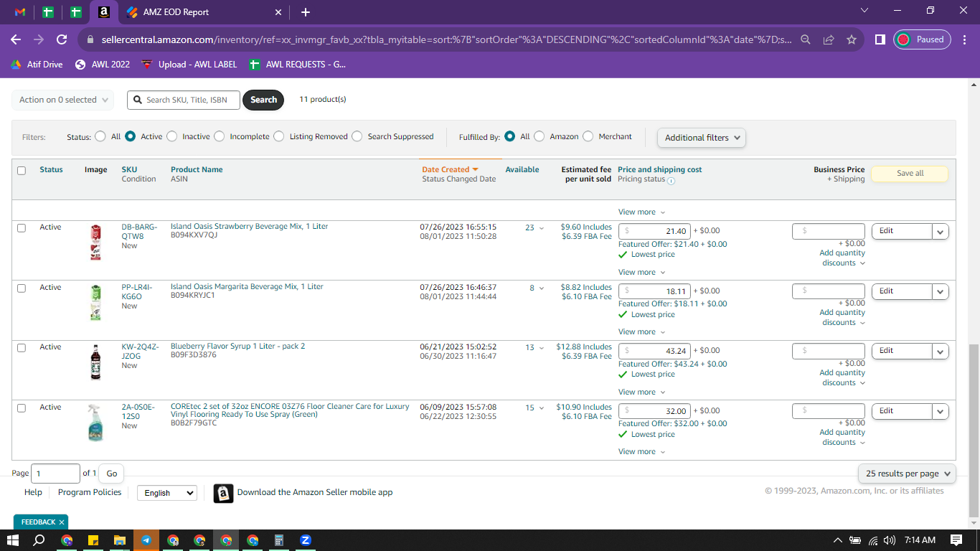Check the Blueberry Flavor Syrup row checkbox
980x551 pixels.
click(x=22, y=348)
